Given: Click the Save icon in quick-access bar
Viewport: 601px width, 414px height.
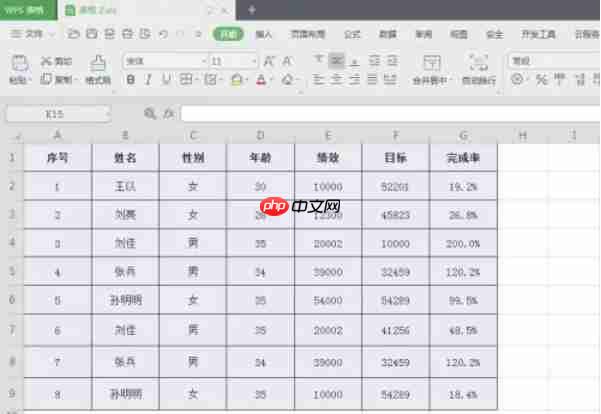Looking at the screenshot, I should click(x=92, y=34).
